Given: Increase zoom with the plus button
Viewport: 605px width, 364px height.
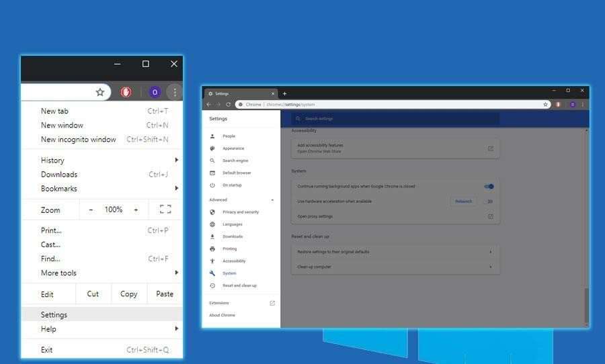Looking at the screenshot, I should [x=136, y=210].
